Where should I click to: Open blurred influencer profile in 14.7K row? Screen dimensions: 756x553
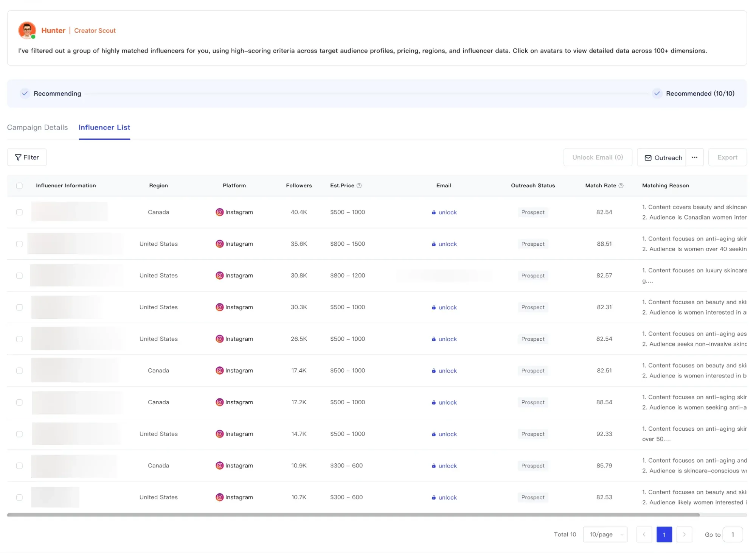[x=76, y=434]
